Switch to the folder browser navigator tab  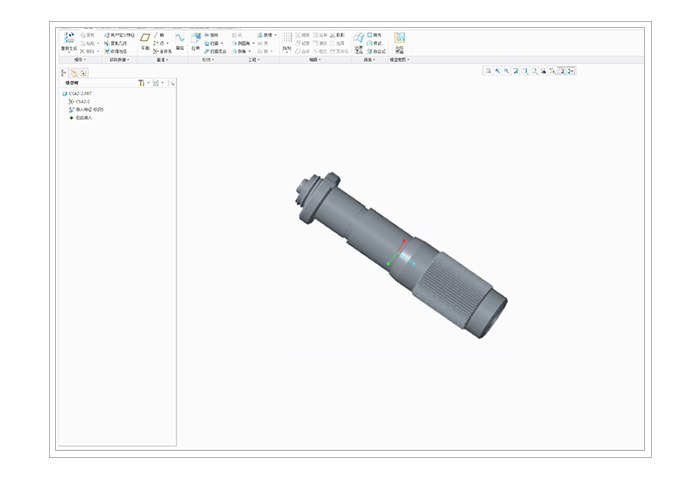coord(74,73)
